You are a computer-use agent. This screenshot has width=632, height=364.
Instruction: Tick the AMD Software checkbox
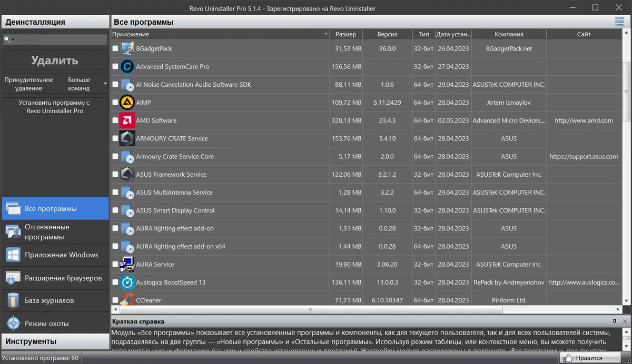pyautogui.click(x=115, y=120)
